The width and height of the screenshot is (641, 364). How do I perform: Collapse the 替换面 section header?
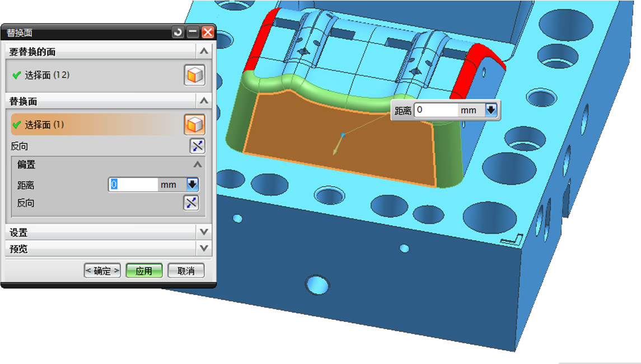[x=204, y=101]
